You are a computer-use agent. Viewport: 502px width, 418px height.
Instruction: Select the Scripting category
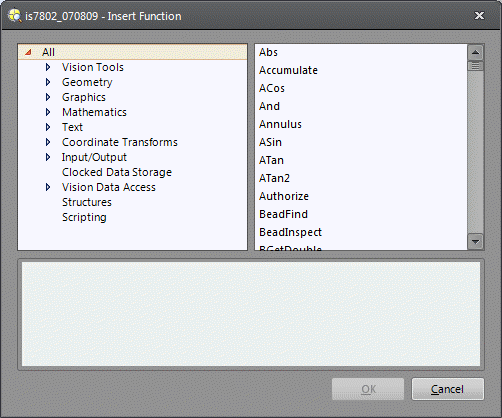click(84, 217)
